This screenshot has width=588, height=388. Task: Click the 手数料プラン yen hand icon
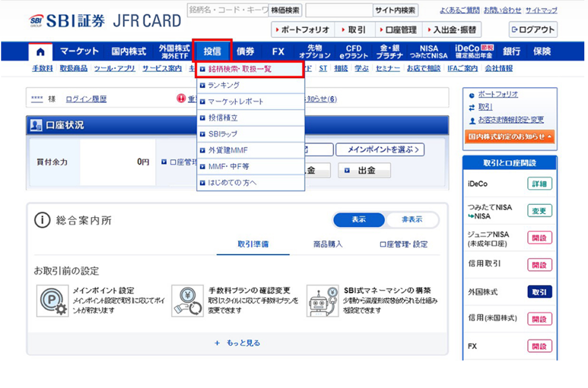click(x=187, y=301)
